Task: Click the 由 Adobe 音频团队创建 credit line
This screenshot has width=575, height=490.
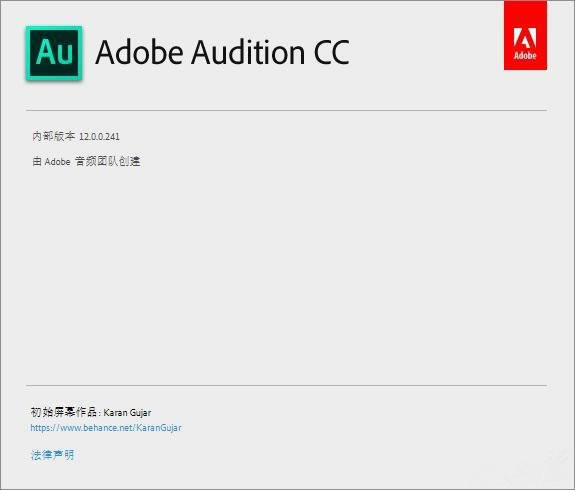Action: (87, 161)
